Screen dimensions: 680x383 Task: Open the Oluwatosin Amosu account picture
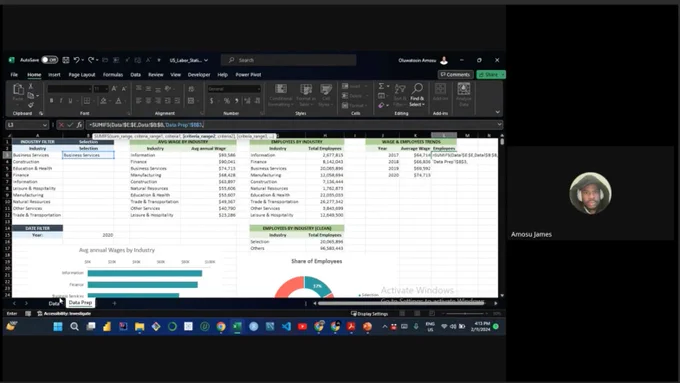(x=444, y=60)
